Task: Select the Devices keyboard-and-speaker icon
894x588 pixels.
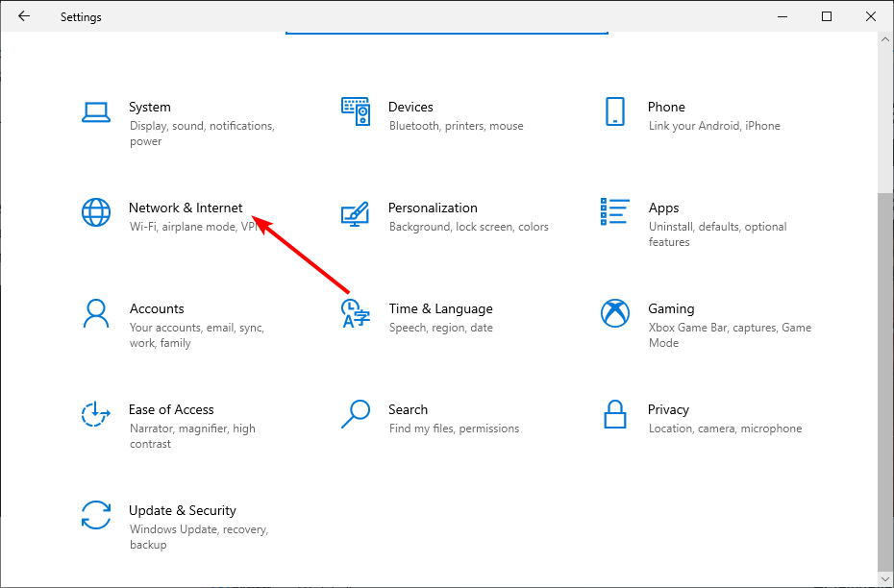Action: [356, 111]
